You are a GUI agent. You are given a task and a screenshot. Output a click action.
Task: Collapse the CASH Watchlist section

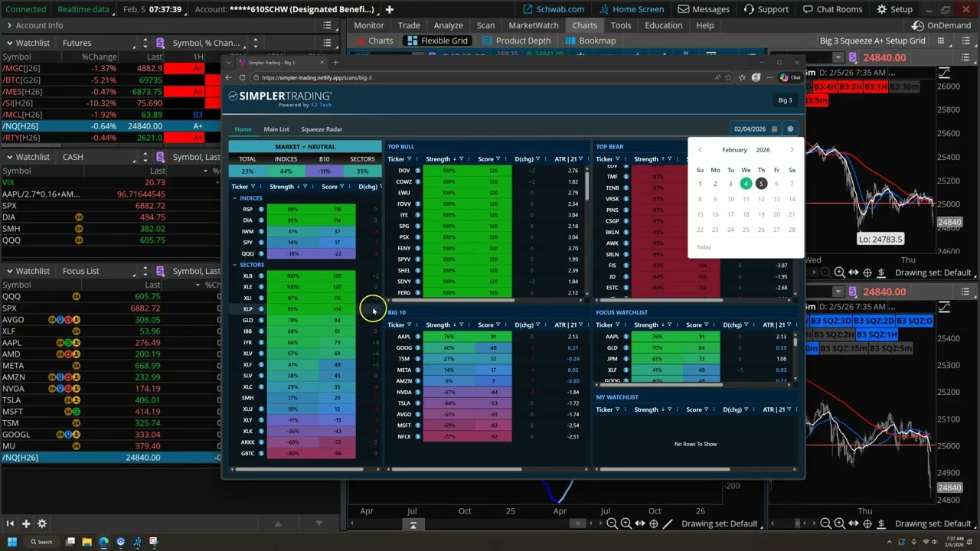pos(8,157)
